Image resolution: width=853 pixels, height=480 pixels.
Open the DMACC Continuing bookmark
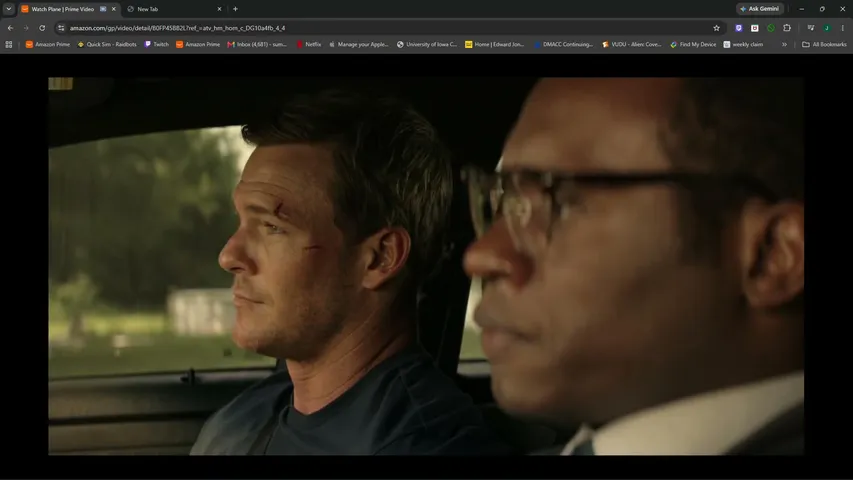click(563, 44)
